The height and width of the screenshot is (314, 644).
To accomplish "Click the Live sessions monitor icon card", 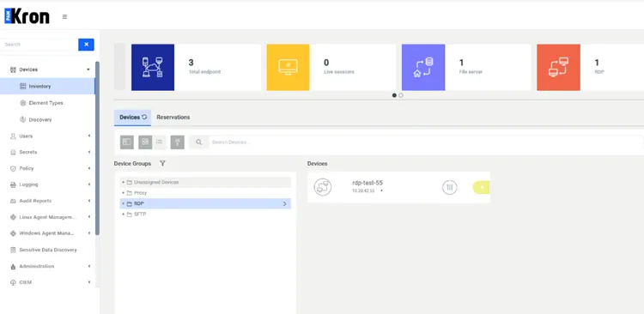I will tap(288, 67).
